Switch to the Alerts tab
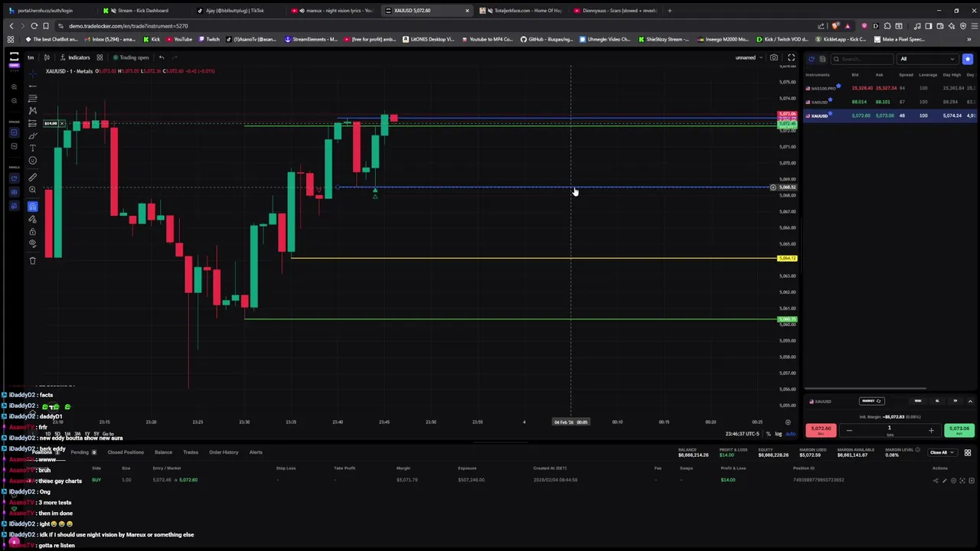This screenshot has width=980, height=551. (256, 452)
